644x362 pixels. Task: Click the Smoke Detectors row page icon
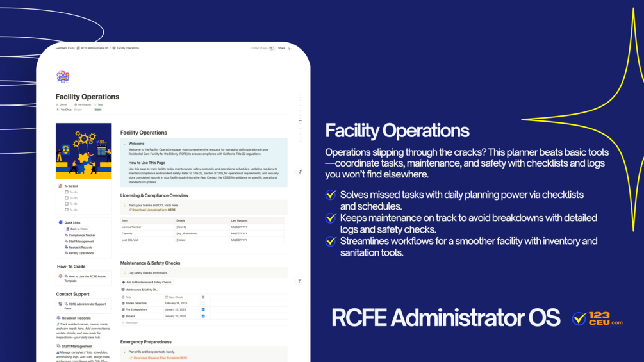(123, 303)
